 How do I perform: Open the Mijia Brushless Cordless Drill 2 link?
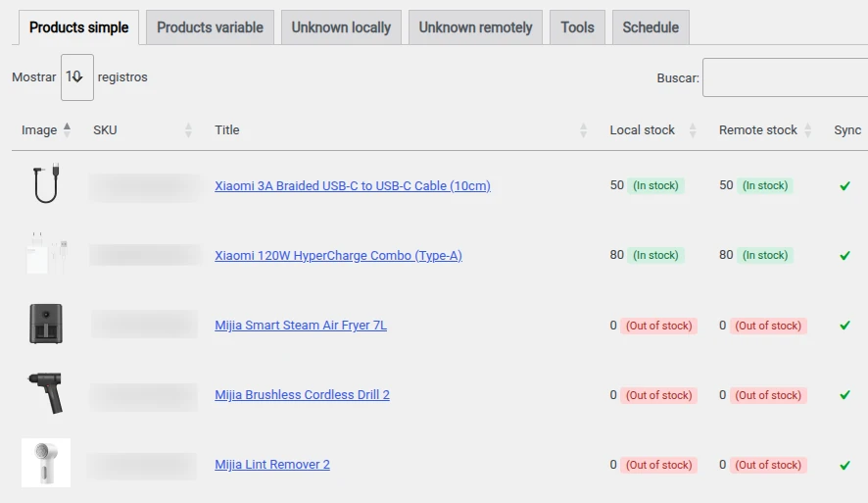click(x=303, y=395)
